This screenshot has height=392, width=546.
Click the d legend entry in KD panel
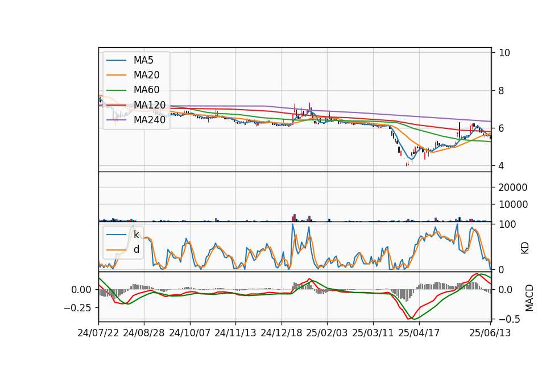tap(136, 249)
